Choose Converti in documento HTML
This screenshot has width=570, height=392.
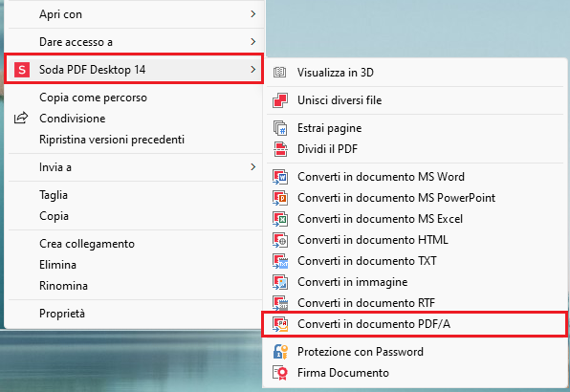415,240
